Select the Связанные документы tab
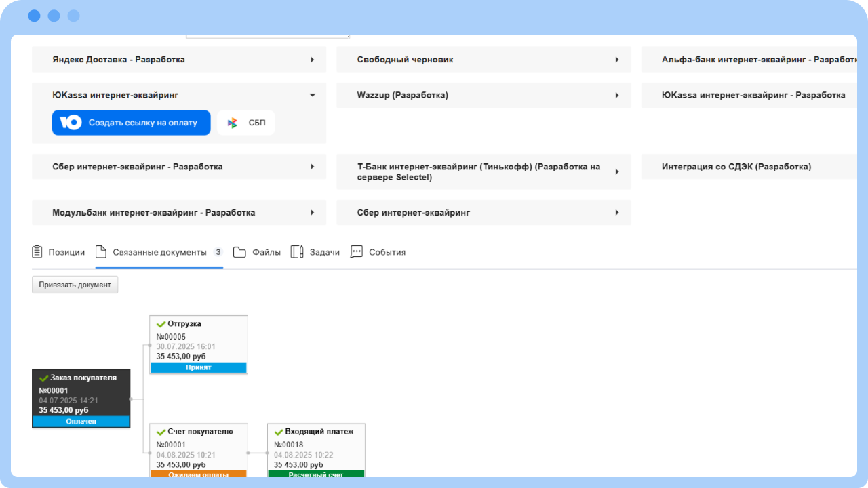 (x=159, y=252)
